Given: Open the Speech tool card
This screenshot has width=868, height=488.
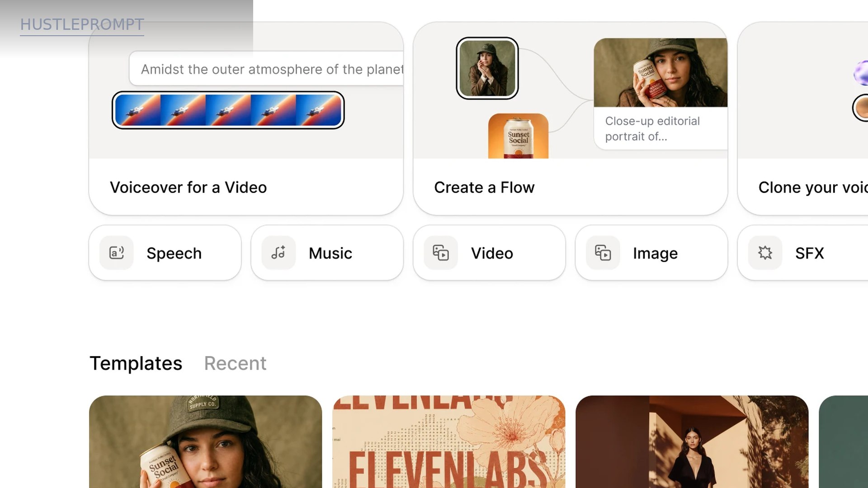Looking at the screenshot, I should 165,253.
